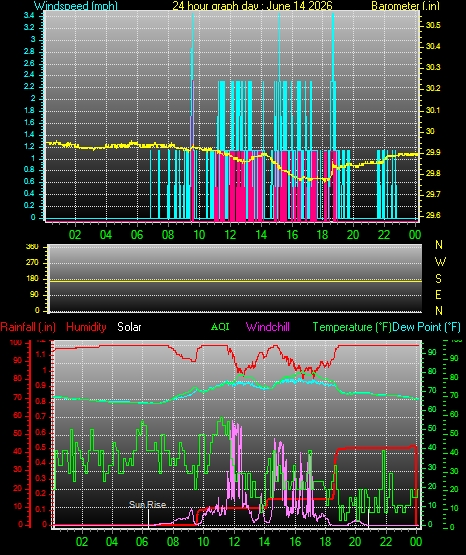
Task: Click '360' on the wind direction axis
Action: pyautogui.click(x=32, y=247)
